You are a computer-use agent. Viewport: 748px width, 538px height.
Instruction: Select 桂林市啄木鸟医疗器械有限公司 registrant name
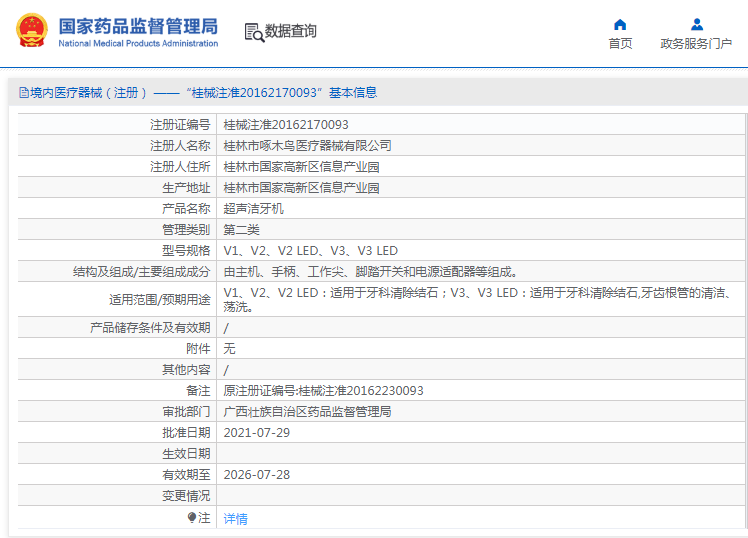pyautogui.click(x=308, y=146)
